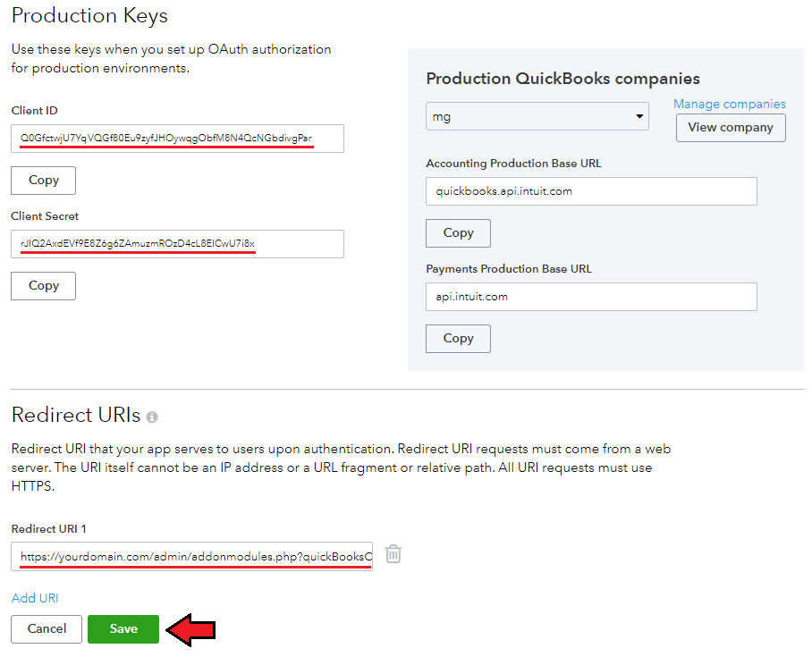Click the quickbooks.api.intuit.com field
Viewport: 812px width, 657px height.
tap(591, 191)
